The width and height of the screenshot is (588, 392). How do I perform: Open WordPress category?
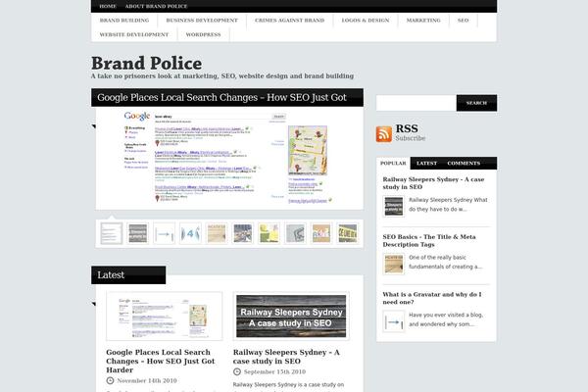(x=203, y=34)
